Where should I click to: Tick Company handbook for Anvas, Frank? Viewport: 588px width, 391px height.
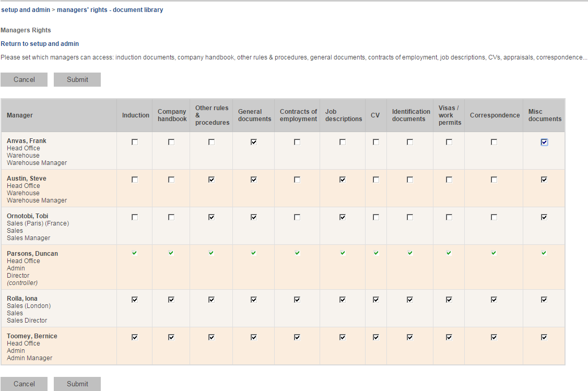[171, 142]
